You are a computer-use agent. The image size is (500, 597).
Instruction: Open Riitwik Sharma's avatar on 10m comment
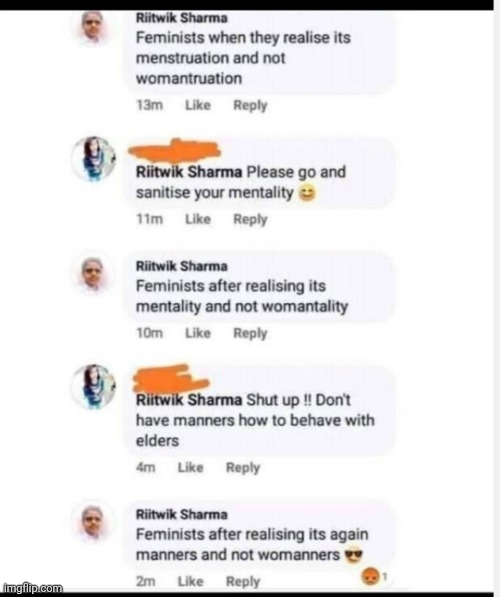[x=93, y=275]
